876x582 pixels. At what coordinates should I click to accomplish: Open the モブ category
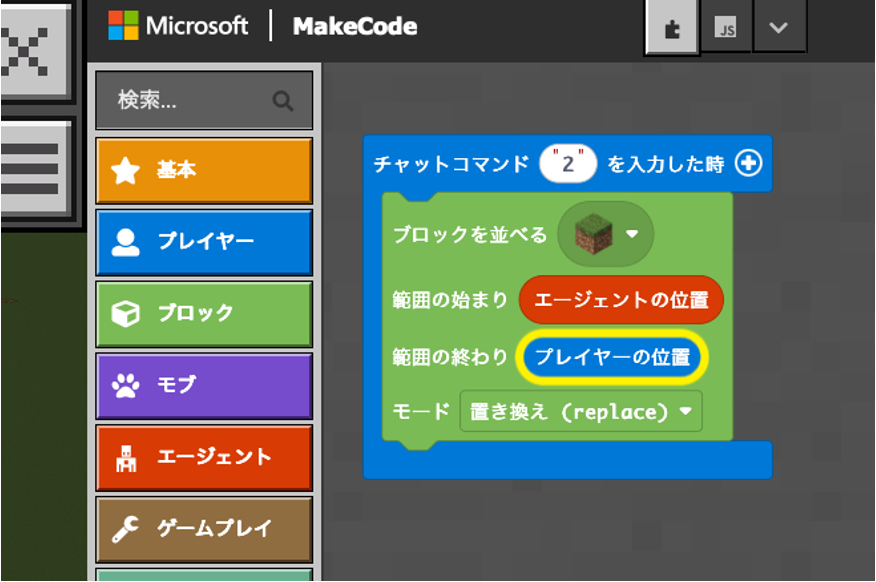point(204,385)
